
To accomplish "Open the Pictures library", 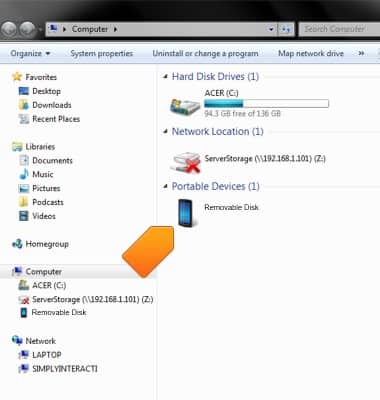I will pos(46,188).
